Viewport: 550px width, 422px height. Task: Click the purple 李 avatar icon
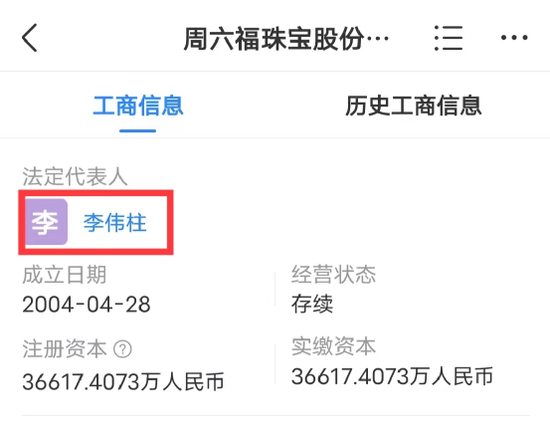coord(46,222)
